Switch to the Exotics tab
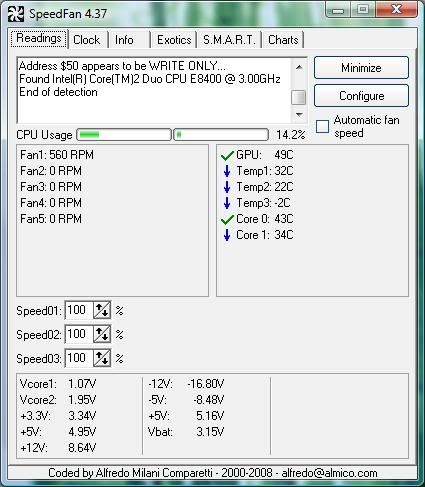Viewport: 425px width, 487px height. click(x=174, y=40)
